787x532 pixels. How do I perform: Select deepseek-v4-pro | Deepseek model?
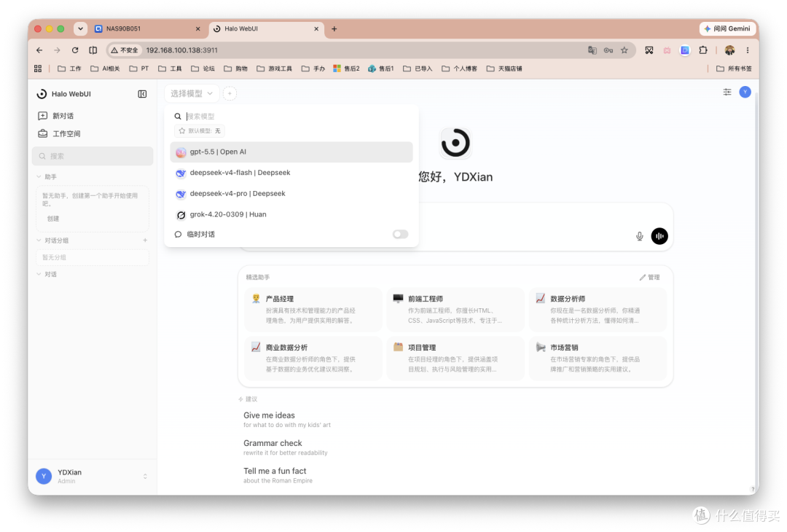click(x=291, y=194)
